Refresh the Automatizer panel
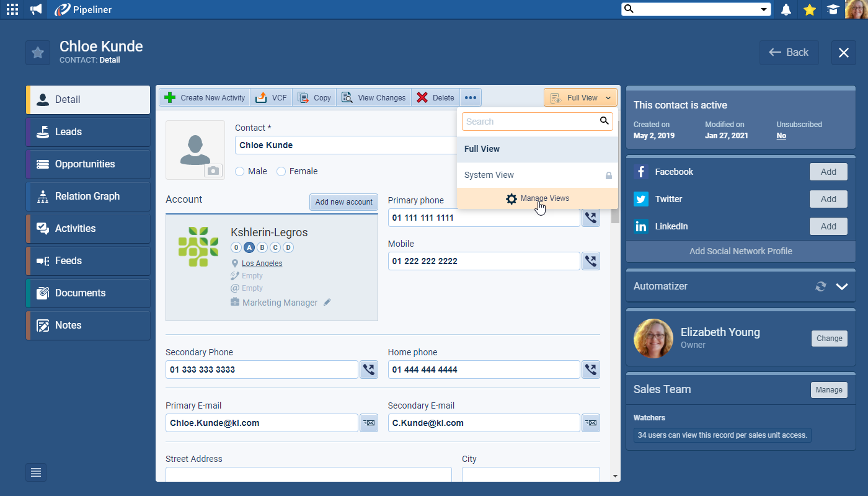868x496 pixels. (x=821, y=286)
